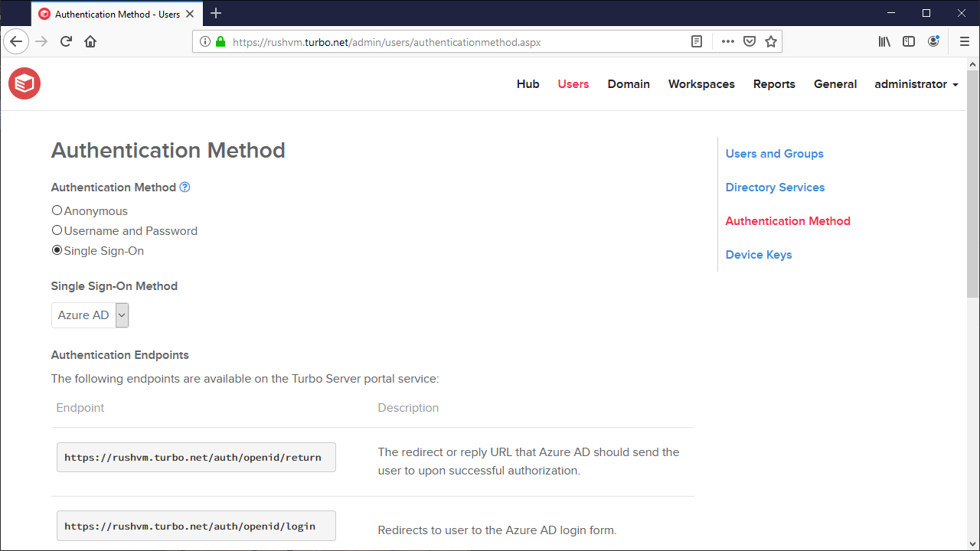Reload the current page
The image size is (980, 551).
click(x=67, y=41)
